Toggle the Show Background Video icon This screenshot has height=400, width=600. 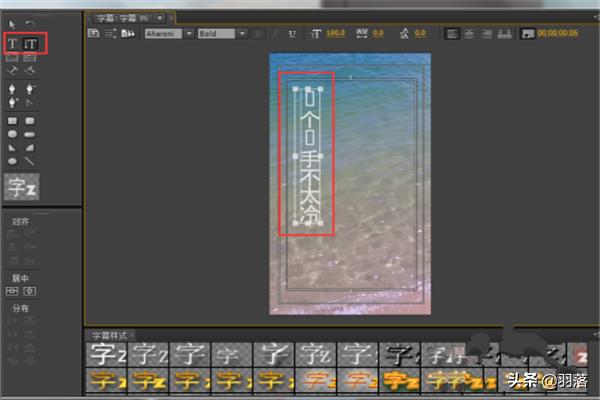pos(528,34)
